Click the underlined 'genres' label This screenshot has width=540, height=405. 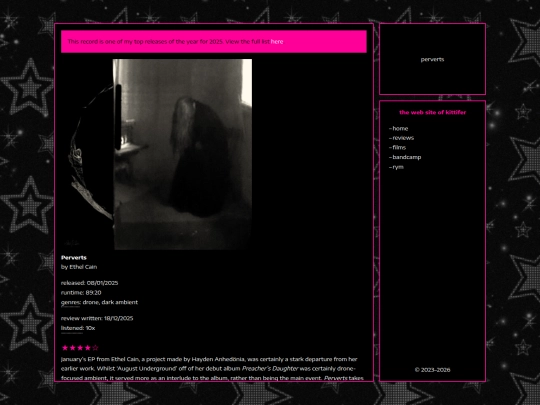click(70, 302)
